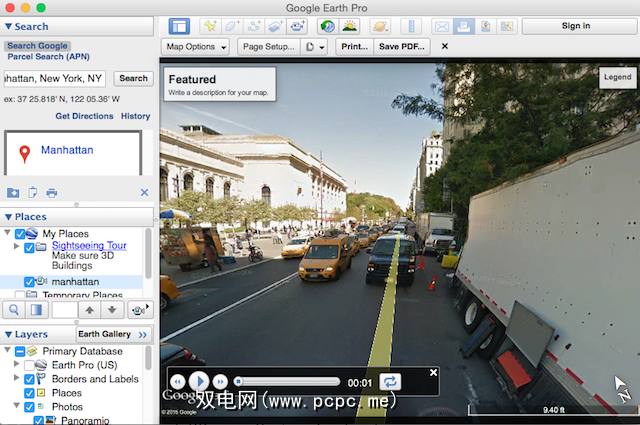
Task: Collapse the Places panel header
Action: tap(8, 217)
